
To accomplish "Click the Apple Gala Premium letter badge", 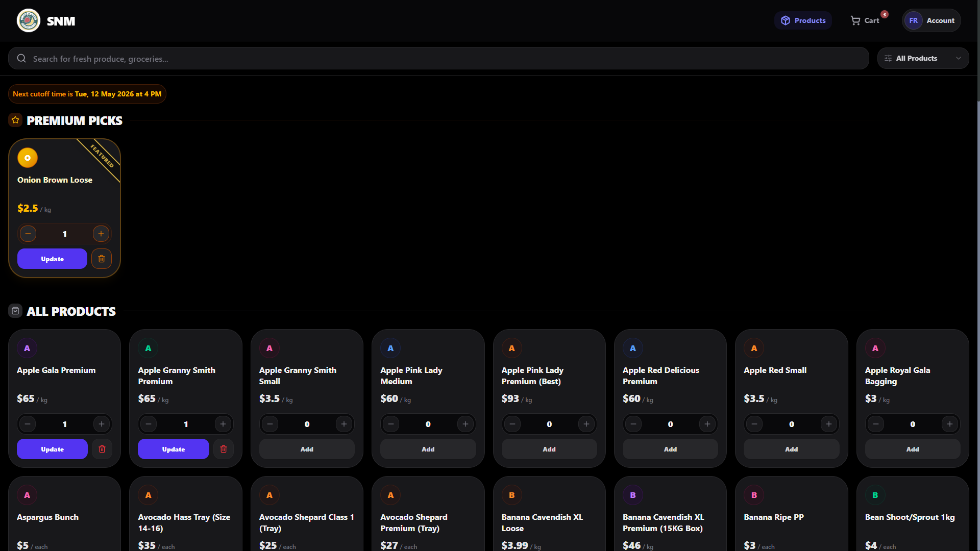I will [27, 348].
